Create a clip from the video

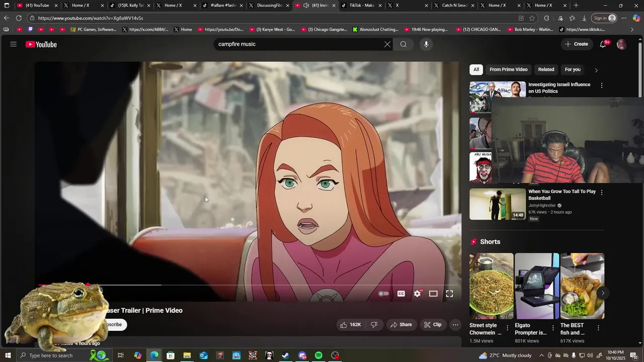433,325
